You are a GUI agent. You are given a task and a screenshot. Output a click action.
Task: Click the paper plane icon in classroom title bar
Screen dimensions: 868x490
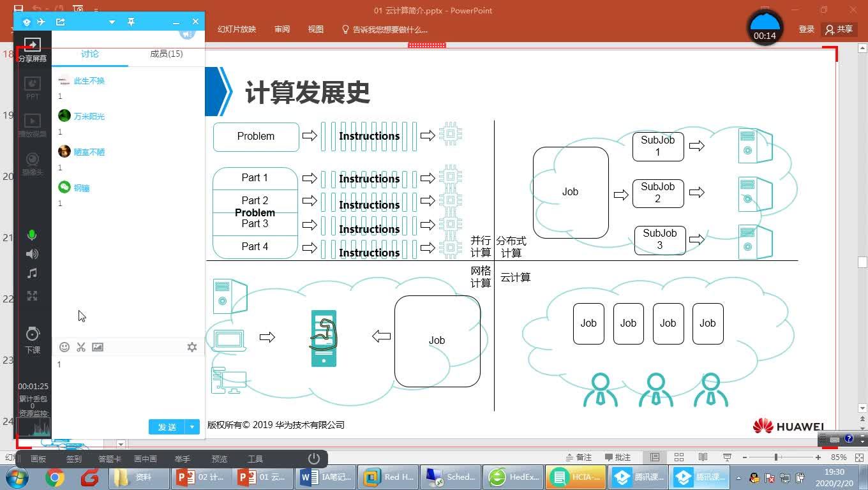point(41,22)
